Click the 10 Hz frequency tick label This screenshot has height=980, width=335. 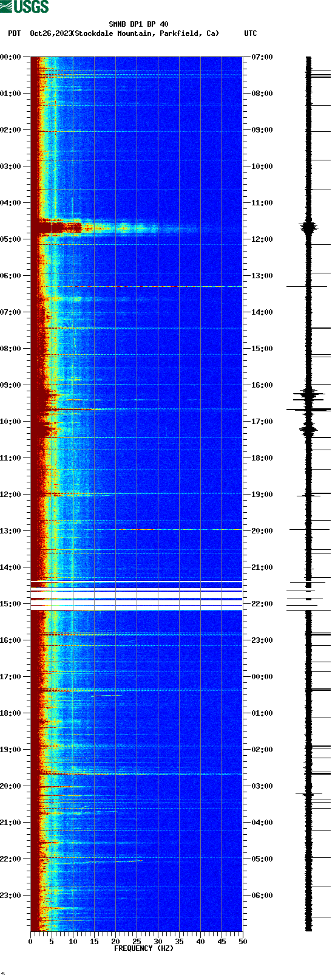coord(73,942)
